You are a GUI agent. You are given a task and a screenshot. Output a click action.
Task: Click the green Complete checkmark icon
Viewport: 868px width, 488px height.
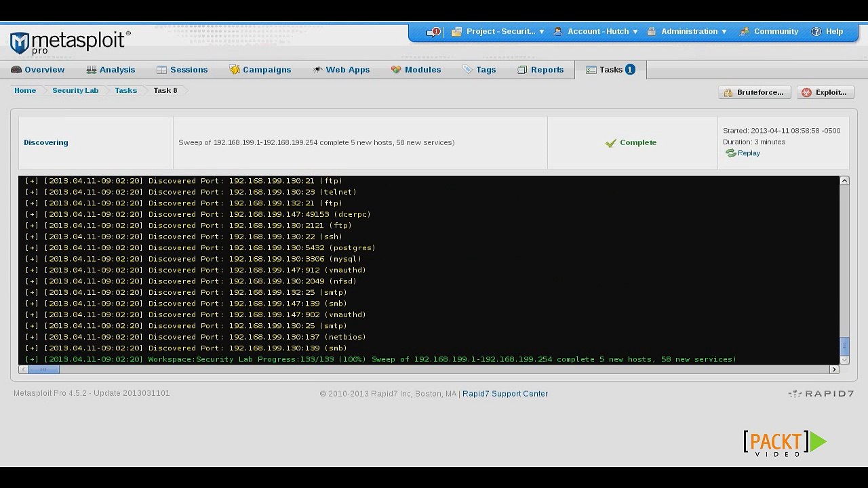click(611, 143)
